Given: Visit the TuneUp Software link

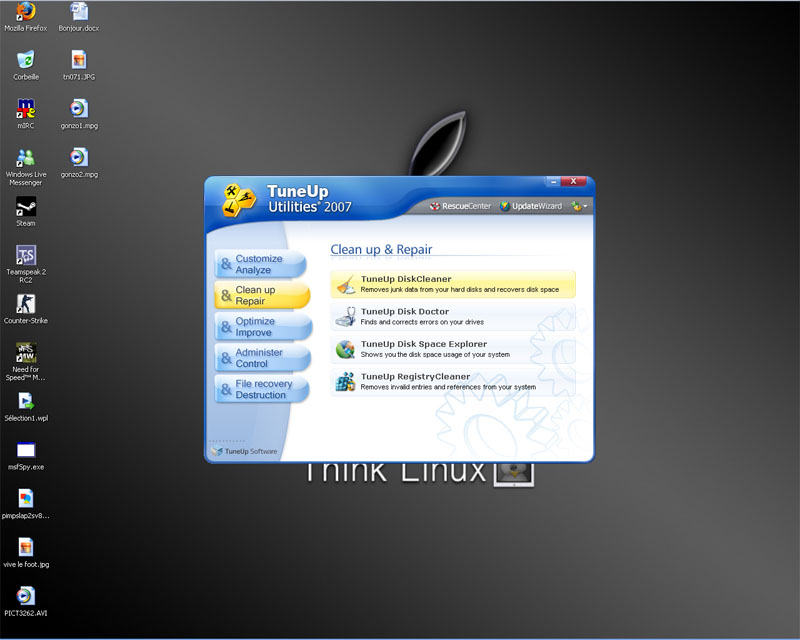Looking at the screenshot, I should pyautogui.click(x=245, y=451).
